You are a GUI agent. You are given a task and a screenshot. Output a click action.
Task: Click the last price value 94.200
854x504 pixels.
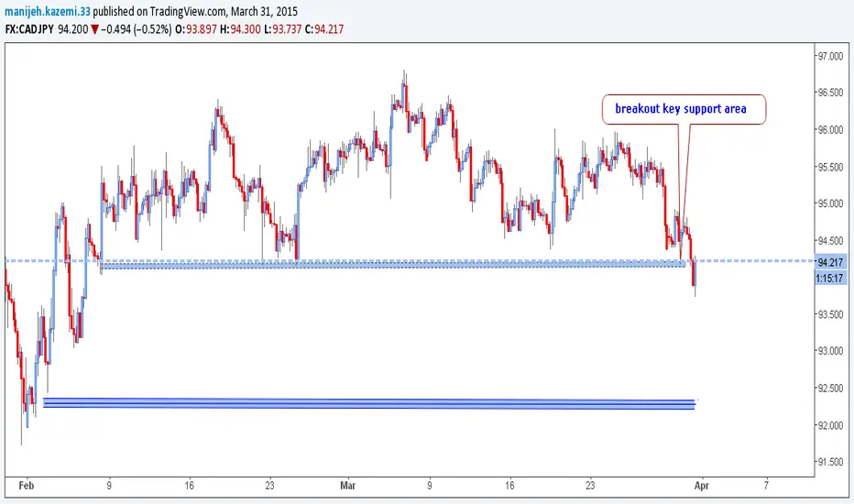pyautogui.click(x=73, y=29)
